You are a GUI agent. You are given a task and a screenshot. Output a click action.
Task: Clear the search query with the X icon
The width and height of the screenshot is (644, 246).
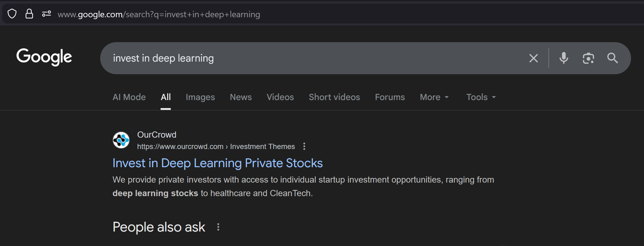point(534,58)
